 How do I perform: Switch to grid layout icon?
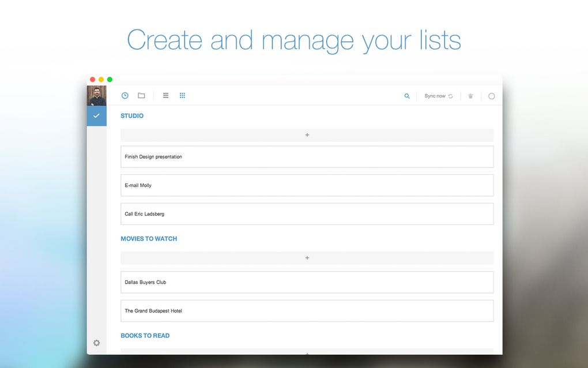[x=182, y=96]
